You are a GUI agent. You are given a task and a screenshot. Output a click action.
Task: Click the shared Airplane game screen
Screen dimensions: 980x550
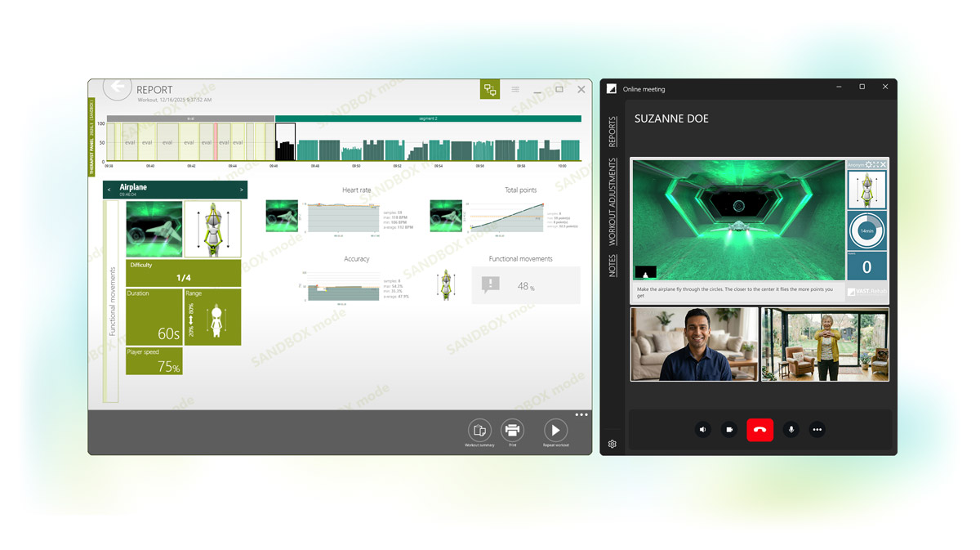point(739,220)
